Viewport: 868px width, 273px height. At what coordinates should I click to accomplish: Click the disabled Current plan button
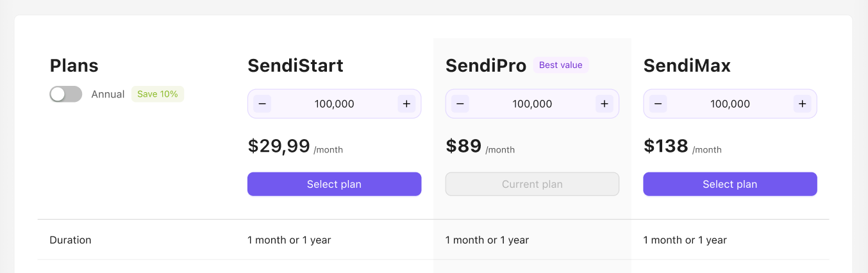tap(532, 184)
